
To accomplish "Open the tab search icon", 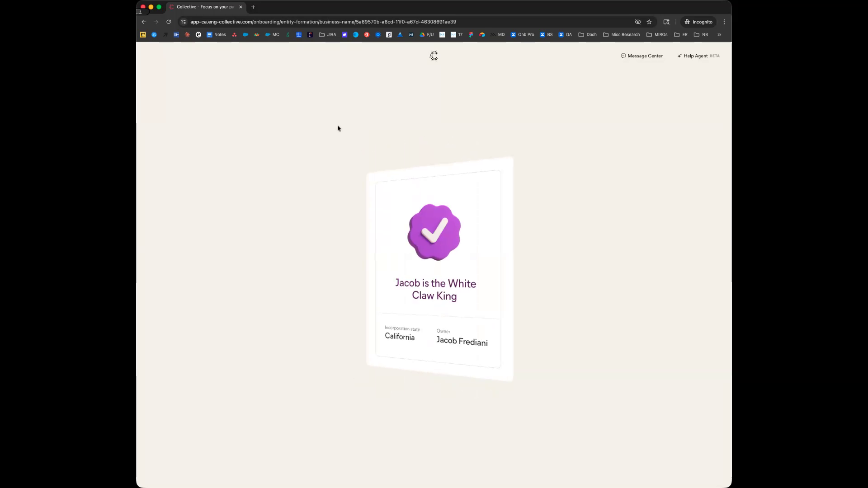I will click(666, 22).
